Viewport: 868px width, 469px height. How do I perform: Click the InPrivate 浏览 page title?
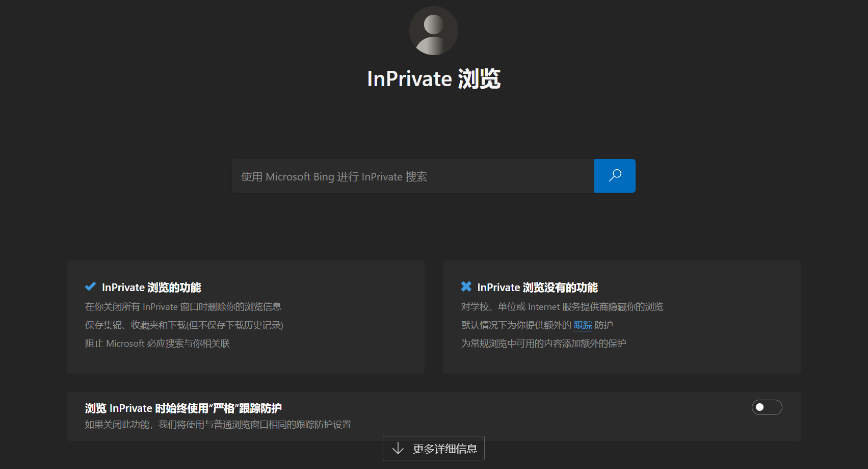434,79
